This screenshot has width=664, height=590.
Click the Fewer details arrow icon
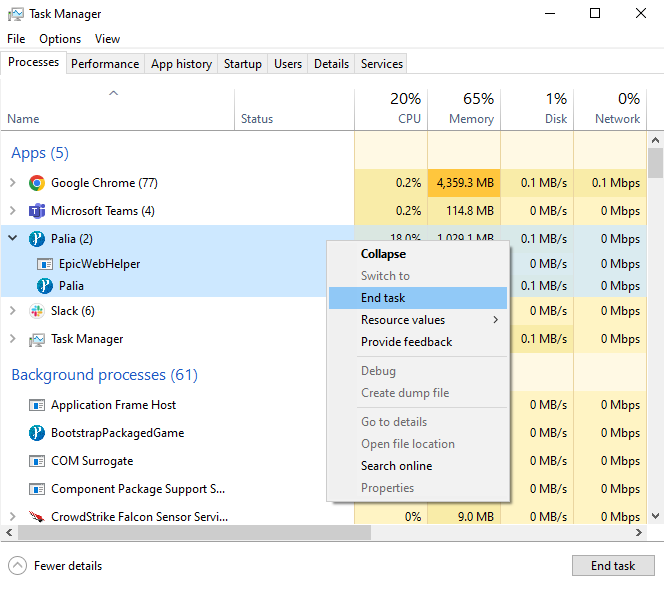pyautogui.click(x=17, y=566)
